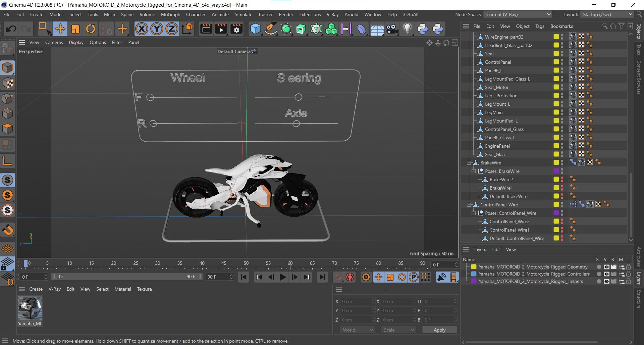
Task: Toggle Autokeying red button
Action: pos(350,277)
